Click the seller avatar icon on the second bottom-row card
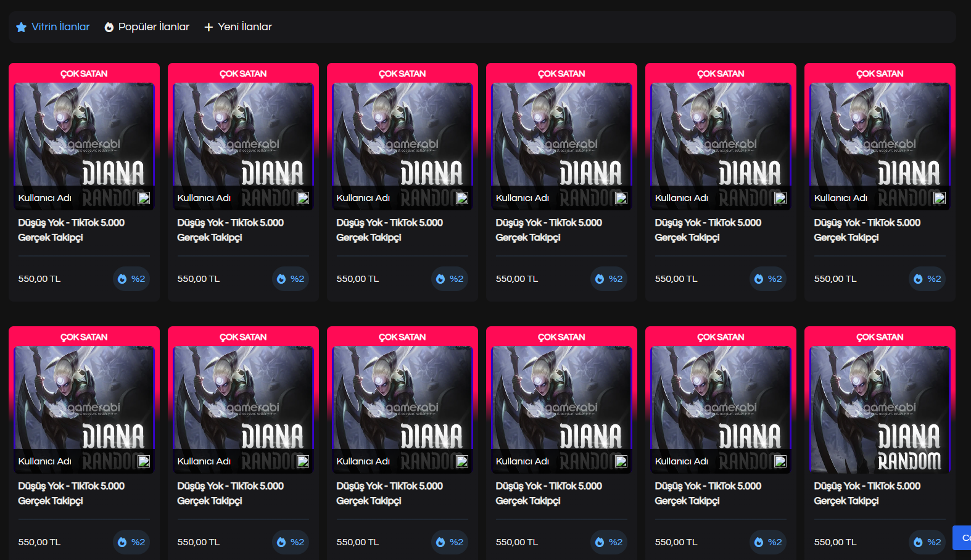The height and width of the screenshot is (560, 971). point(303,461)
